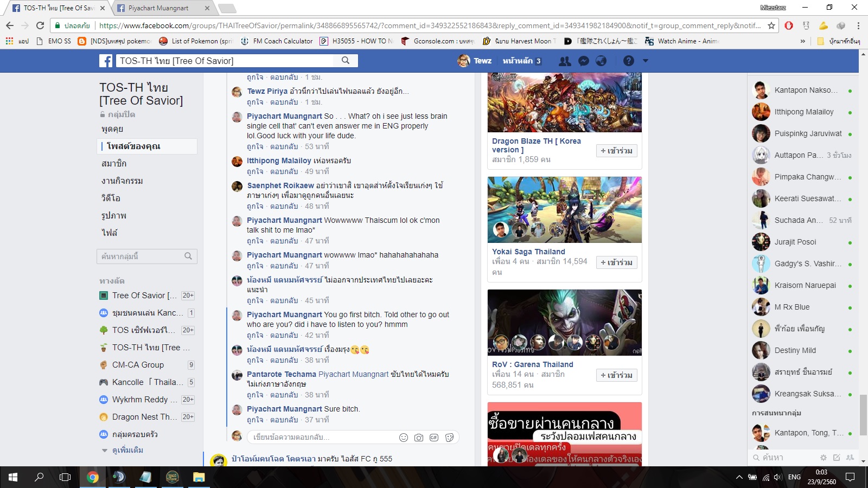This screenshot has height=488, width=868.
Task: Show more bookmarks with chevron
Action: click(x=803, y=41)
